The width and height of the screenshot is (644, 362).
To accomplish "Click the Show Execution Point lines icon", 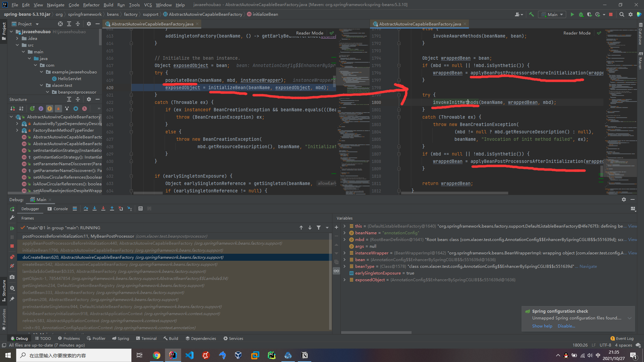I will click(75, 208).
